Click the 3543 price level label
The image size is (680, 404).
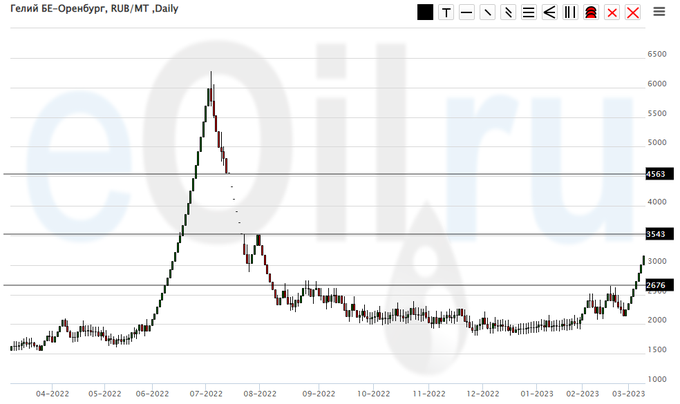[656, 234]
